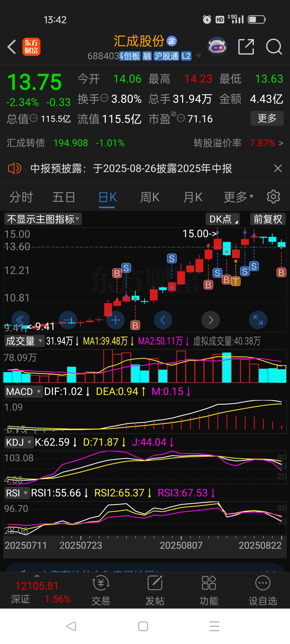290x644 pixels.
Task: Tap Android recent apps button
Action: (215, 626)
